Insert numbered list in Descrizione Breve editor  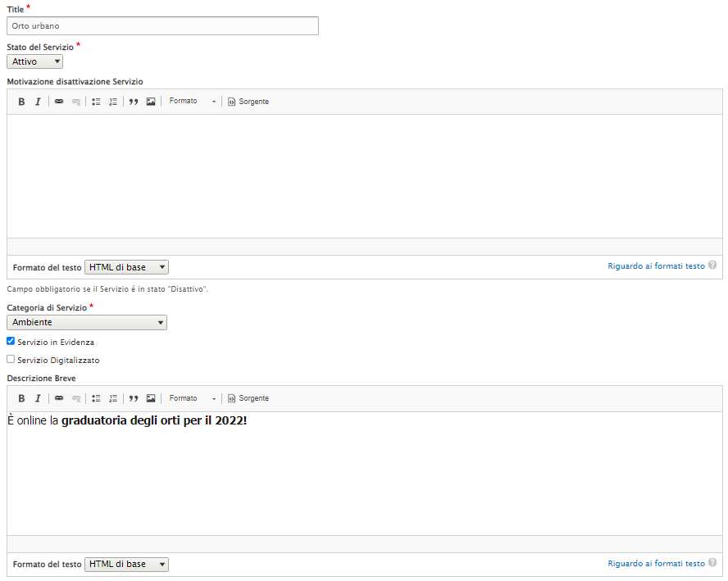pos(113,398)
